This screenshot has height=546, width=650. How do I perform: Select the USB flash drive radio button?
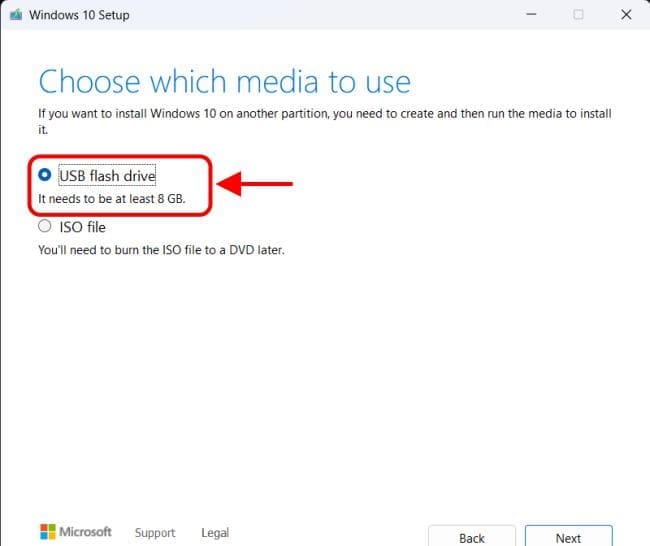click(44, 175)
